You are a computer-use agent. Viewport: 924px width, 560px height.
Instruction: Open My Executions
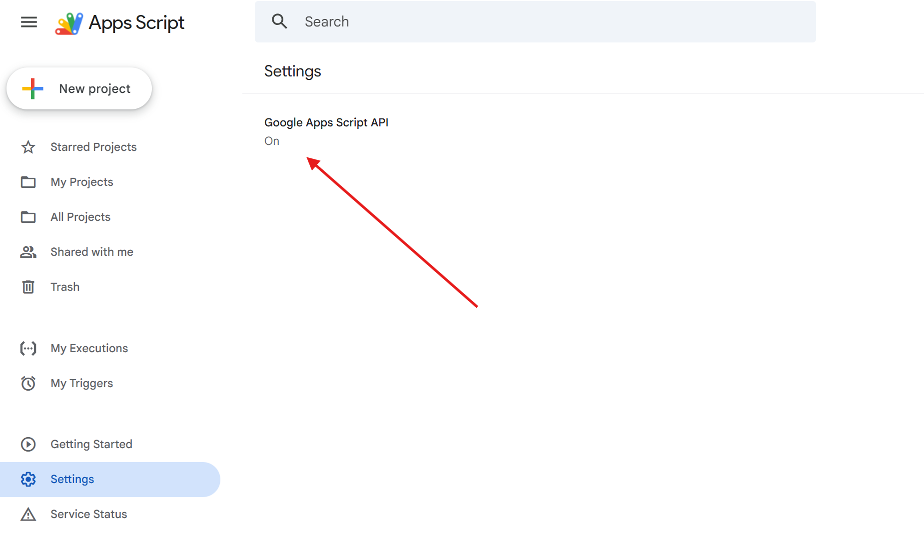point(89,348)
